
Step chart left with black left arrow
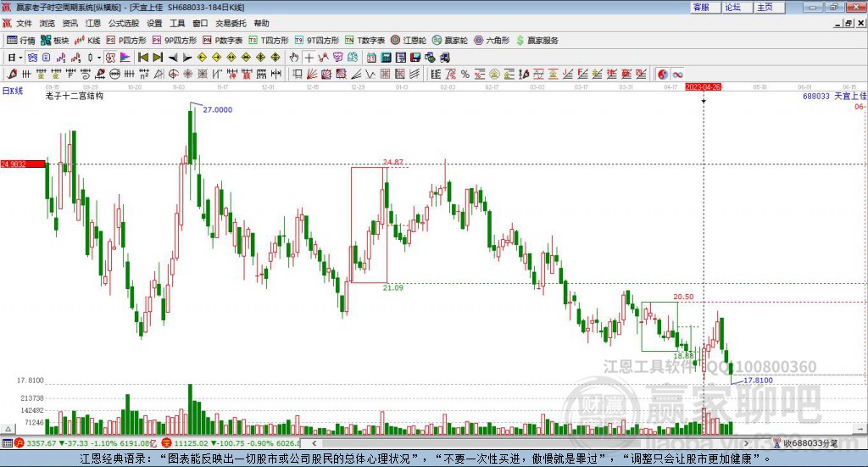pyautogui.click(x=173, y=58)
